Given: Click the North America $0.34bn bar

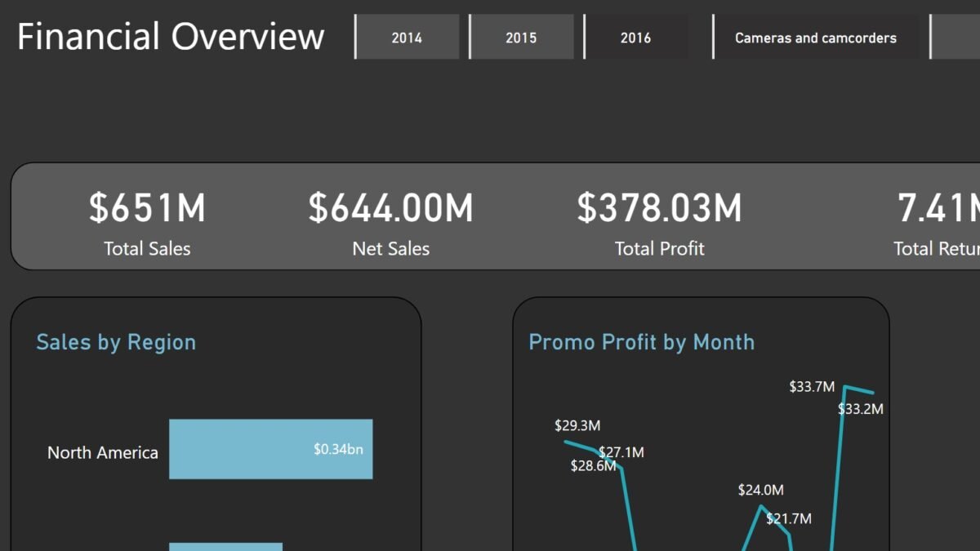Looking at the screenshot, I should pos(270,449).
